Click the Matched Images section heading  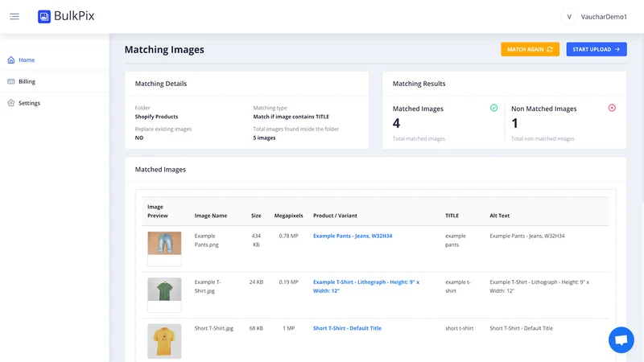160,170
